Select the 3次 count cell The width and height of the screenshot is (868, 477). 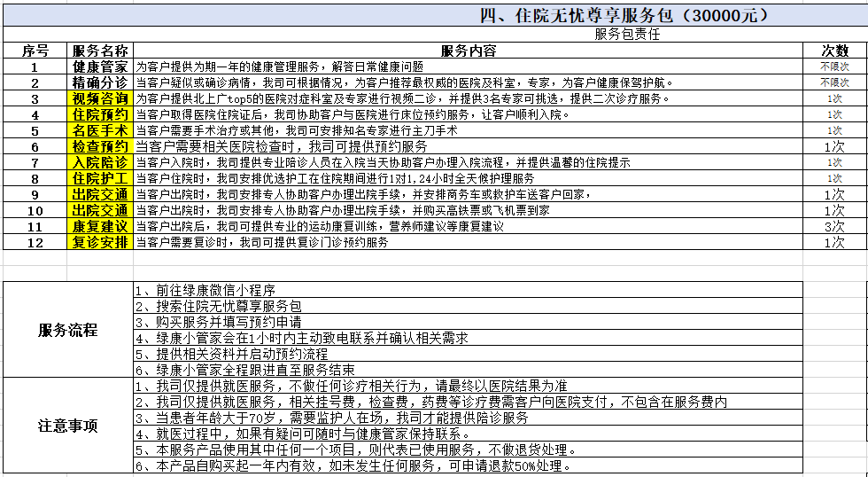coord(834,226)
